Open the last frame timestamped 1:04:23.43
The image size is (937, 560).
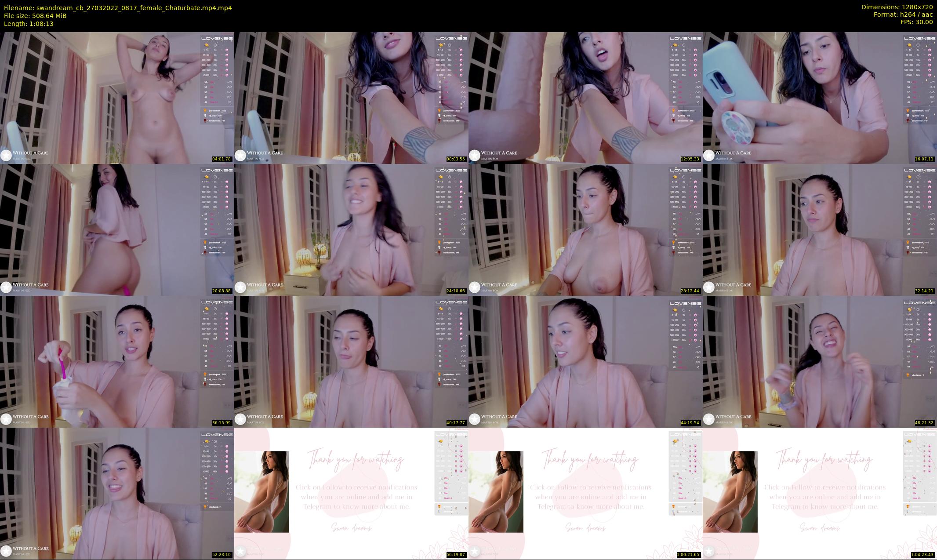[x=820, y=493]
